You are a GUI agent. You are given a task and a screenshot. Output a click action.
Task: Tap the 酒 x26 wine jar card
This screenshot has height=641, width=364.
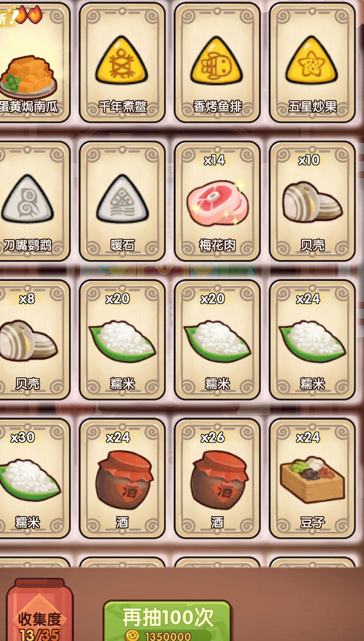click(217, 478)
